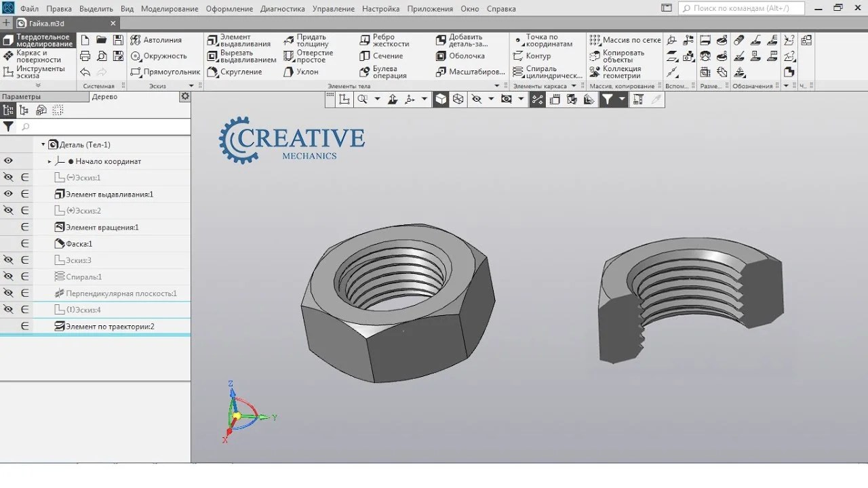
Task: Select the Автолиния sketch tool
Action: coord(156,40)
